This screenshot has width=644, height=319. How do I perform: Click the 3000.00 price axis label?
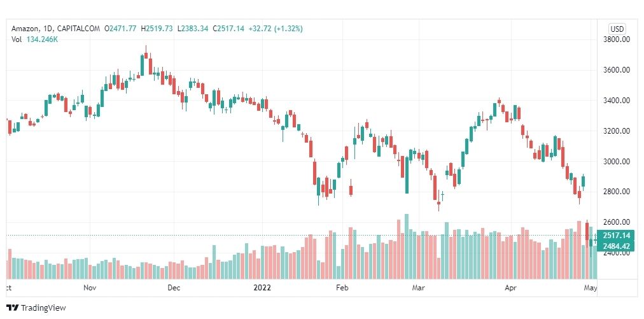(x=616, y=161)
